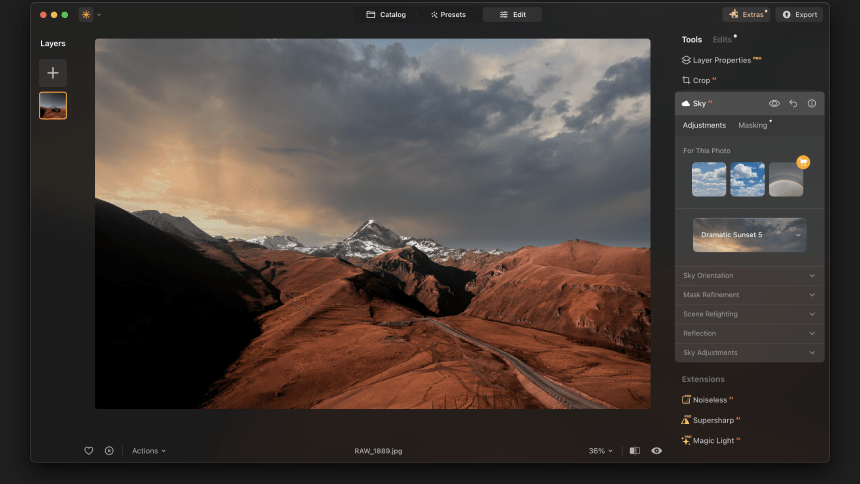
Task: Reset the Sky tool with undo arrow
Action: [x=793, y=103]
